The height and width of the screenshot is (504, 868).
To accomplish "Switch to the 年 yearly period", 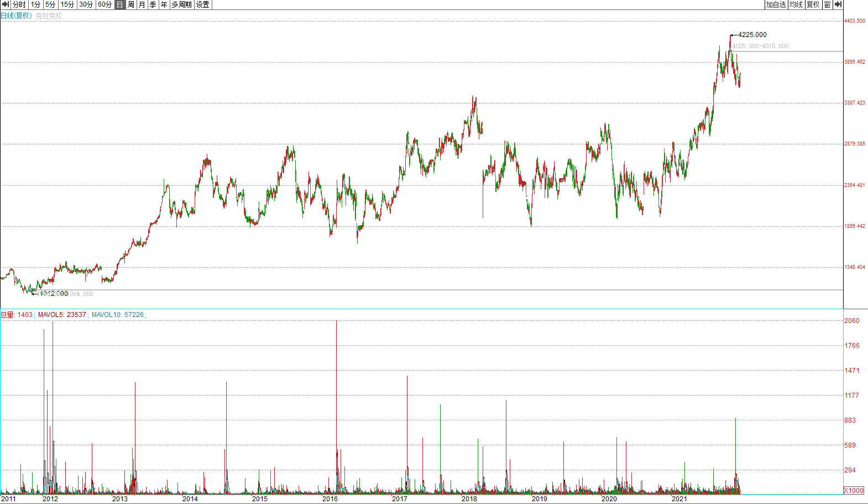I will click(x=164, y=4).
